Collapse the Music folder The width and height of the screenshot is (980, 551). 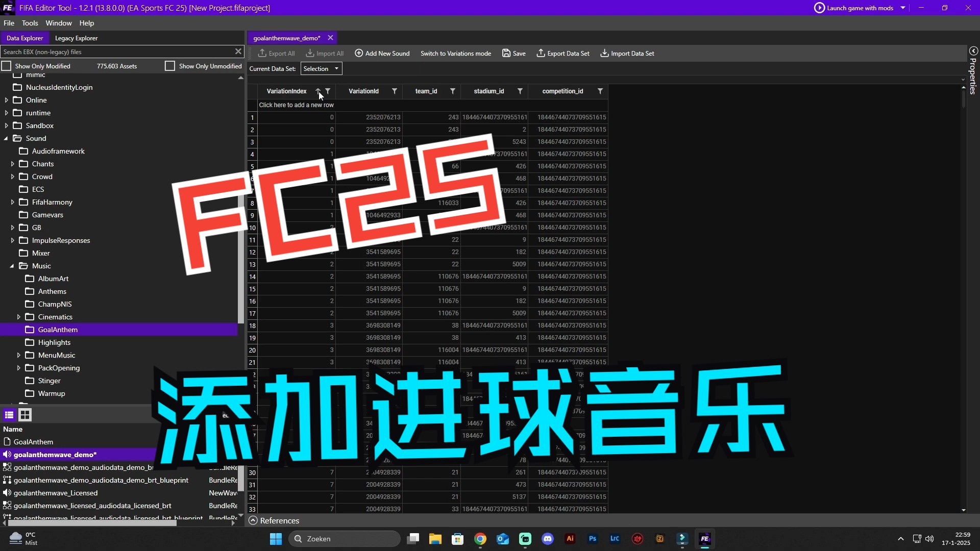12,266
